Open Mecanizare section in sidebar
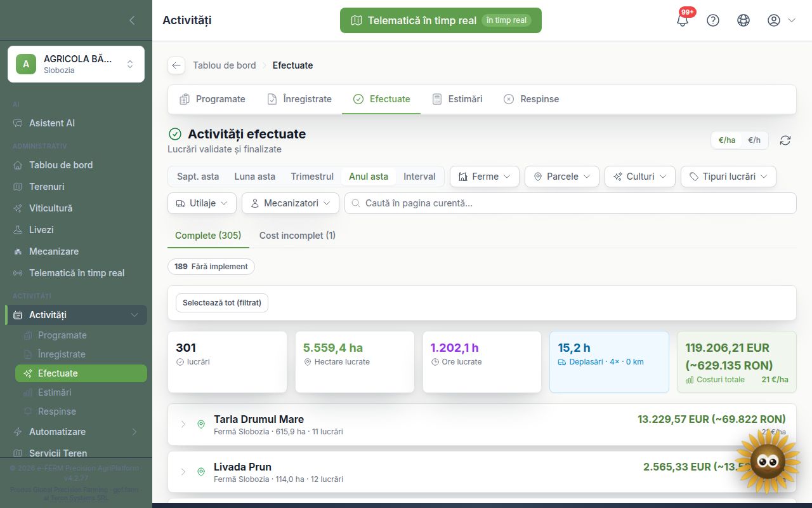Screen dimensions: 812x508 coord(76,251)
